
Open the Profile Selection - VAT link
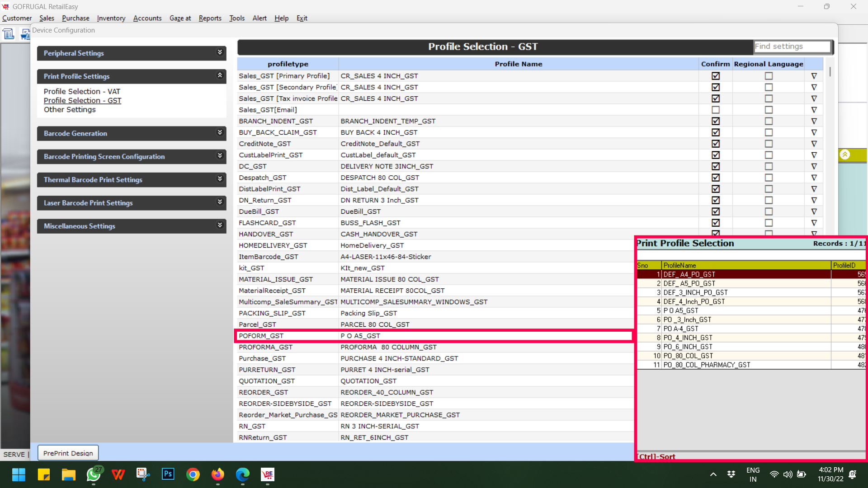[82, 91]
